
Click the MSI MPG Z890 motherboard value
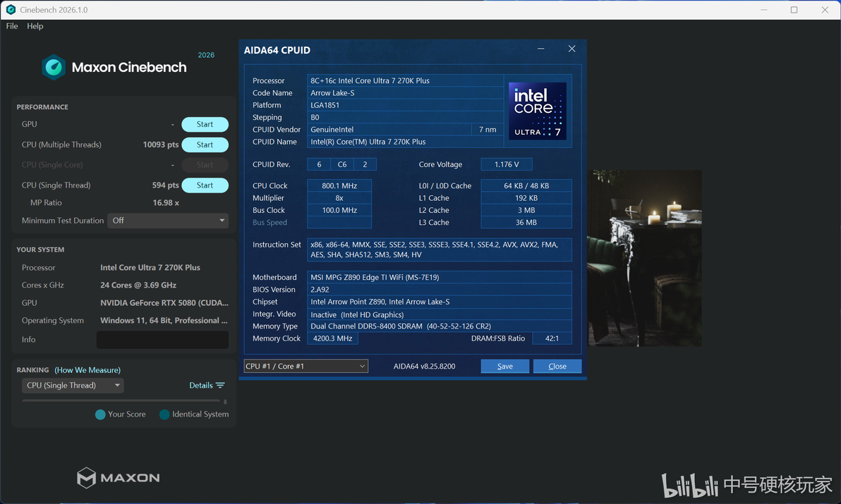tap(440, 278)
